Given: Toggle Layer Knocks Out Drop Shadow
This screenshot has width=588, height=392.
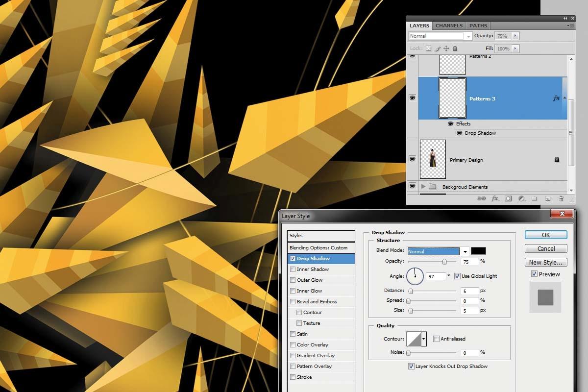Looking at the screenshot, I should (411, 367).
